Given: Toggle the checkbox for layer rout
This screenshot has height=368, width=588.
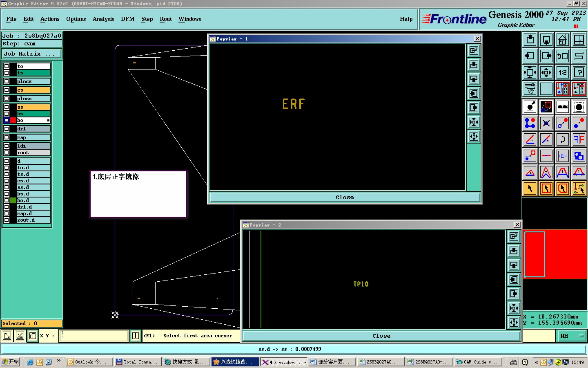Looking at the screenshot, I should click(x=7, y=153).
